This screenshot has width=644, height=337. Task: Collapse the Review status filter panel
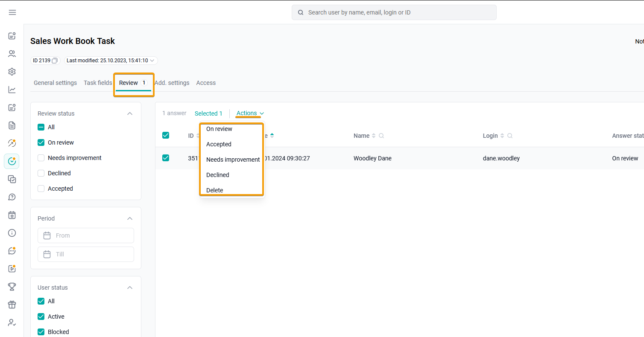(x=130, y=113)
